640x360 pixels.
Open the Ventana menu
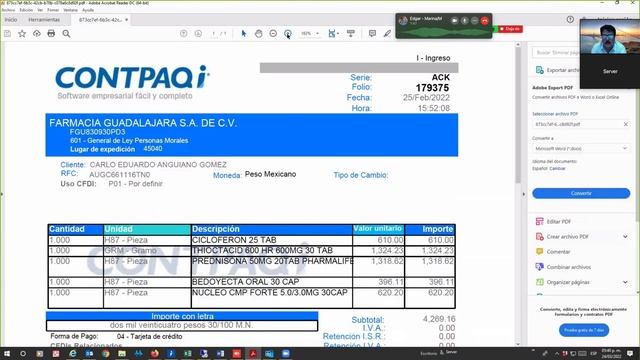click(70, 10)
